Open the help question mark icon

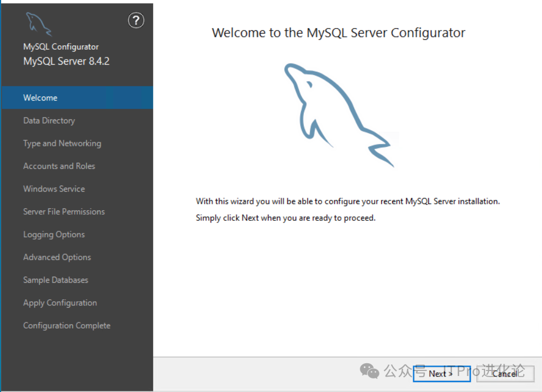[136, 20]
